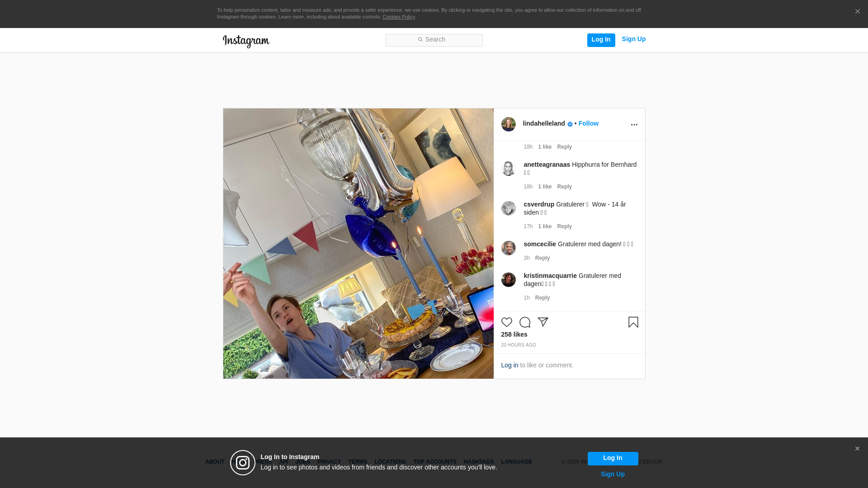
Task: Open lindahelleland profile avatar
Action: pyautogui.click(x=508, y=124)
